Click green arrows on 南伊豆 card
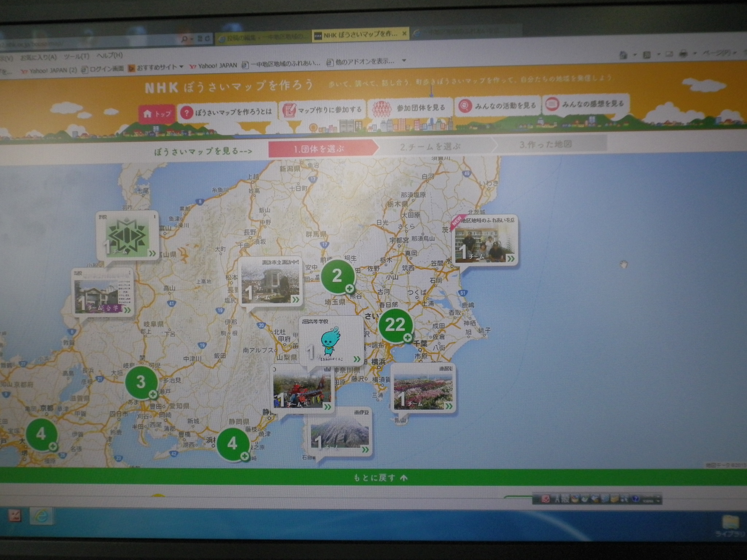This screenshot has height=560, width=747. tap(365, 450)
